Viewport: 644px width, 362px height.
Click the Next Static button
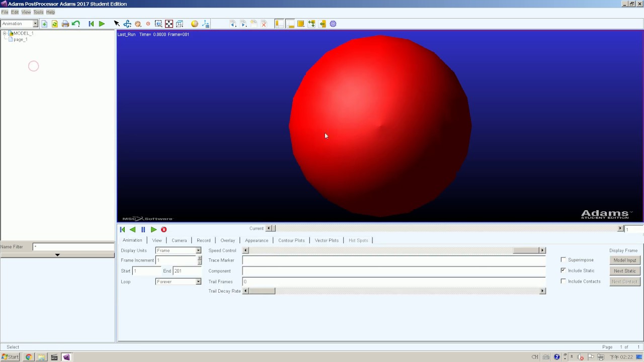pyautogui.click(x=625, y=270)
